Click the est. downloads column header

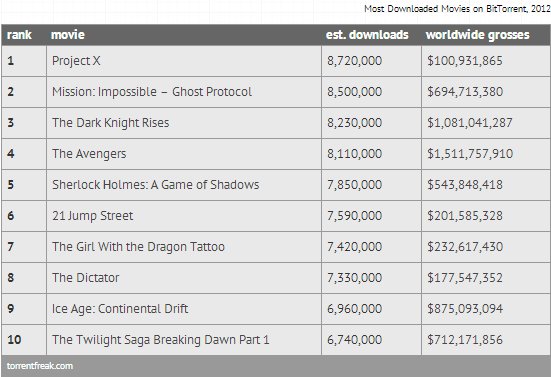[367, 35]
